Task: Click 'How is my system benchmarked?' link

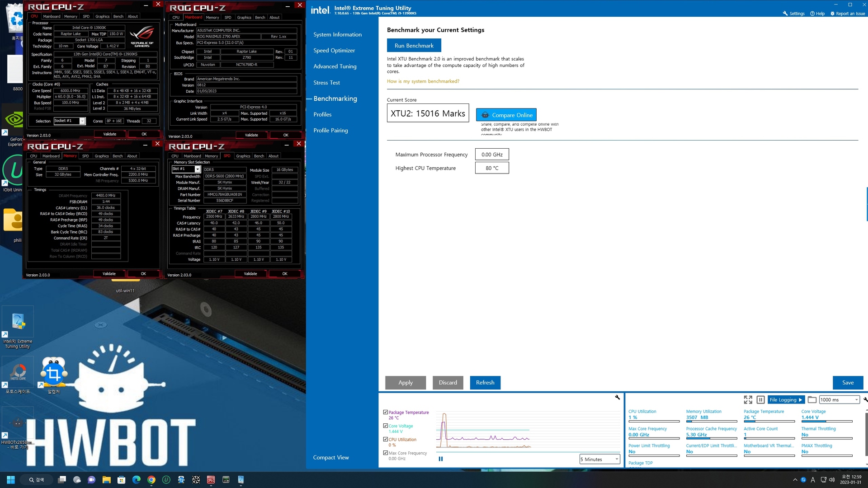Action: 423,81
